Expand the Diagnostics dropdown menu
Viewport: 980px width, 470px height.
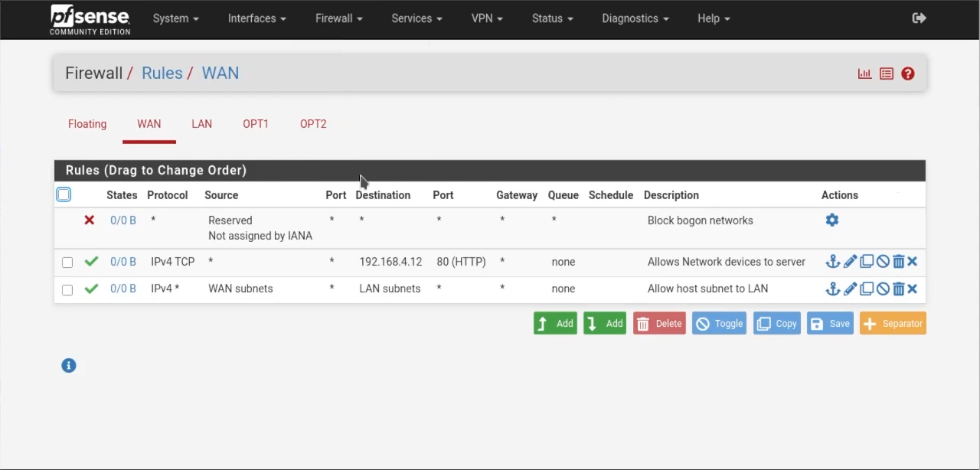pos(635,18)
